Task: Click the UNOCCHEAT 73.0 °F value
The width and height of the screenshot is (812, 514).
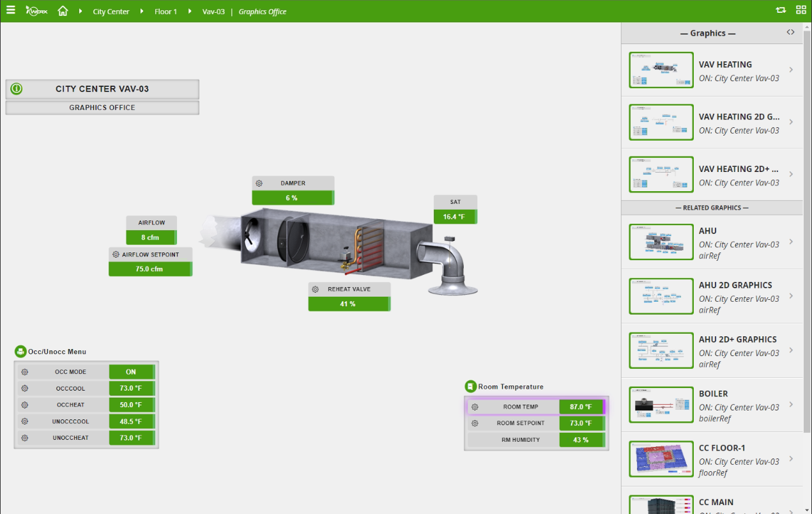Action: [x=132, y=439]
